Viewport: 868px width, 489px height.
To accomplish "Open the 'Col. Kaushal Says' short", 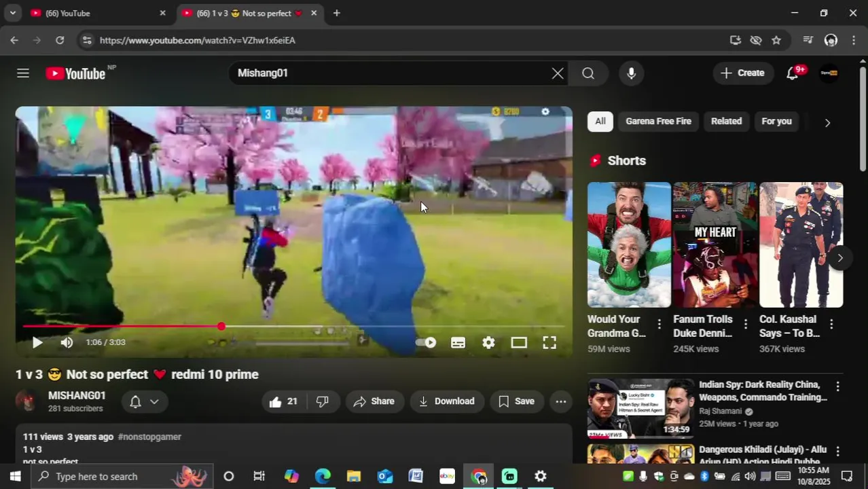I will 801,244.
